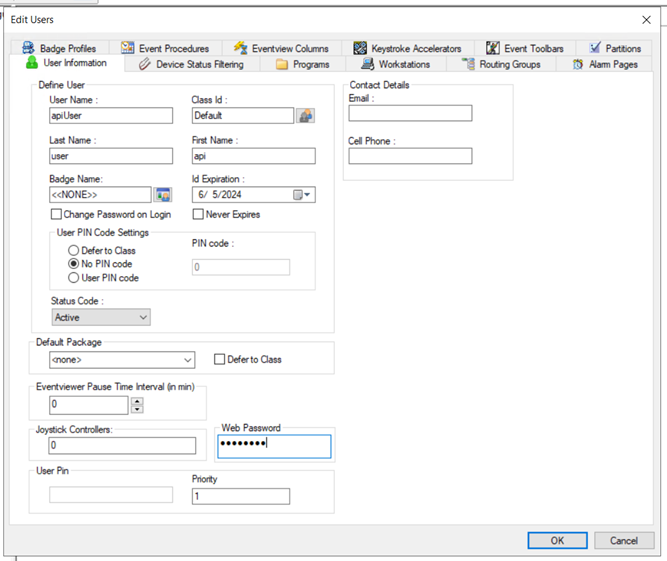
Task: Click the Event Toolbars tab icon
Action: click(x=493, y=48)
